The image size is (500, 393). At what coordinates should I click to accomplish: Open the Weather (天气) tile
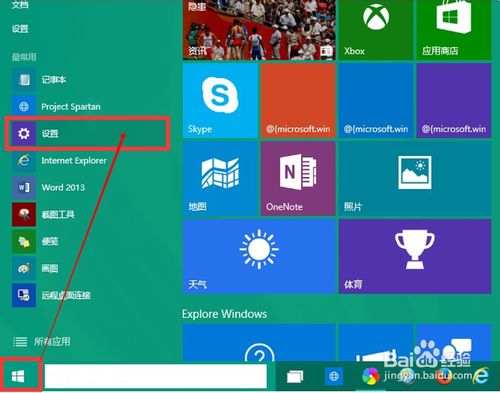[259, 256]
